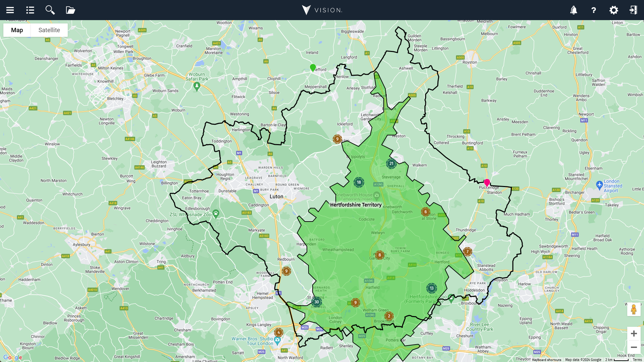Click the pink pin near Puckeridge
Image resolution: width=644 pixels, height=362 pixels.
click(x=487, y=183)
